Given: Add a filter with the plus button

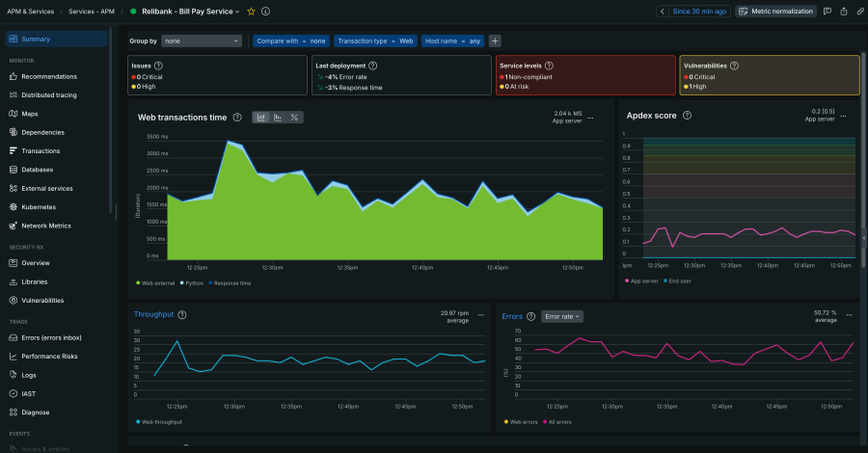Looking at the screenshot, I should (x=495, y=40).
